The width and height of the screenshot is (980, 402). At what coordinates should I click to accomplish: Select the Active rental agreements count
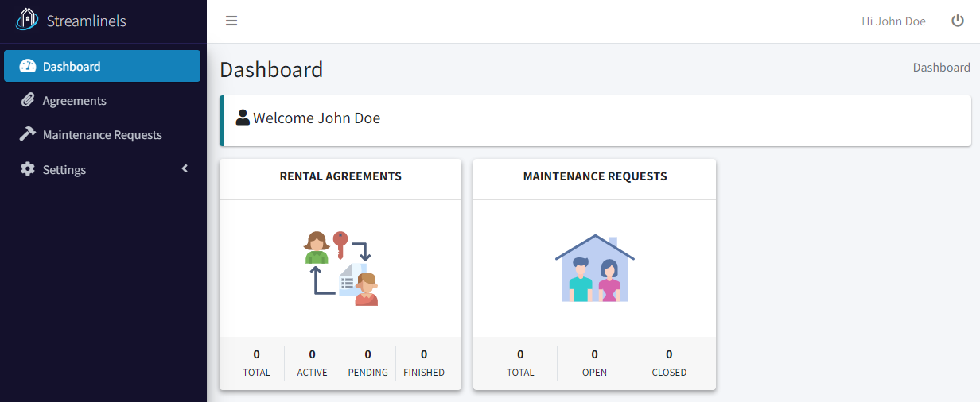click(x=312, y=363)
